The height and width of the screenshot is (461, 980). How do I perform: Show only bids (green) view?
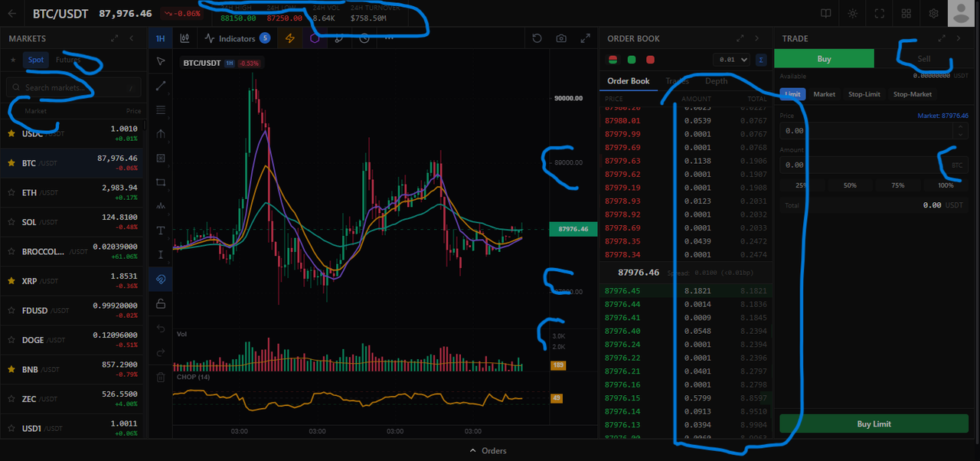[632, 60]
